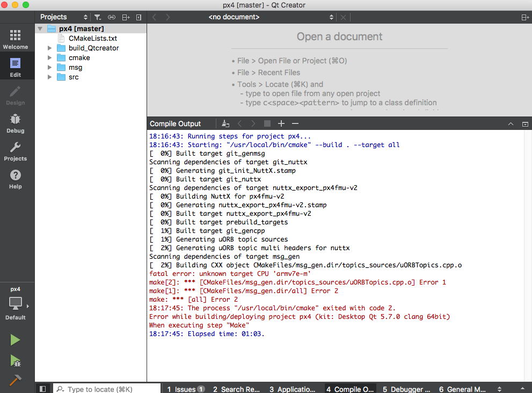Split the Projects side panel

coord(126,17)
